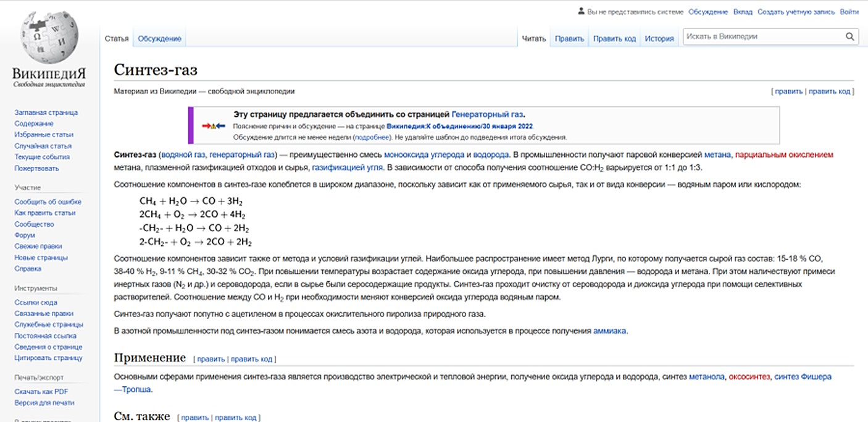Click the search magnifier icon
This screenshot has height=422, width=868.
[850, 36]
